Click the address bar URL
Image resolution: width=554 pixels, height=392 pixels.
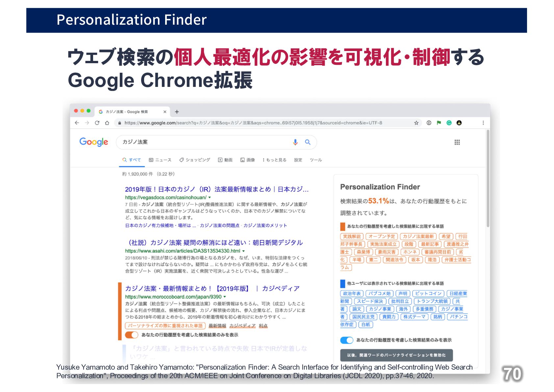pyautogui.click(x=253, y=123)
